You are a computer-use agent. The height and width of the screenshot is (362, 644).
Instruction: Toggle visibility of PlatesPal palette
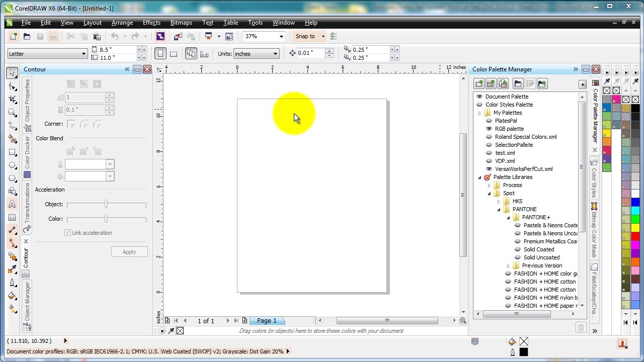[x=489, y=121]
